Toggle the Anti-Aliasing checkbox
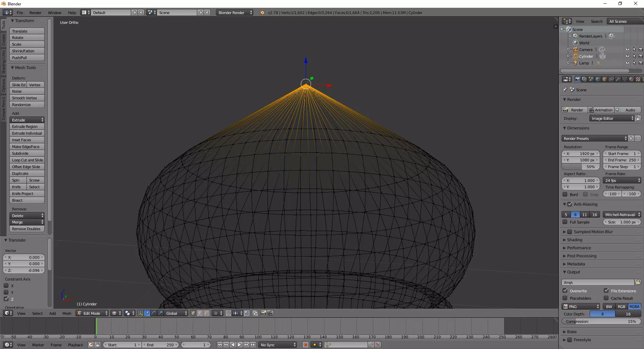 click(x=570, y=204)
